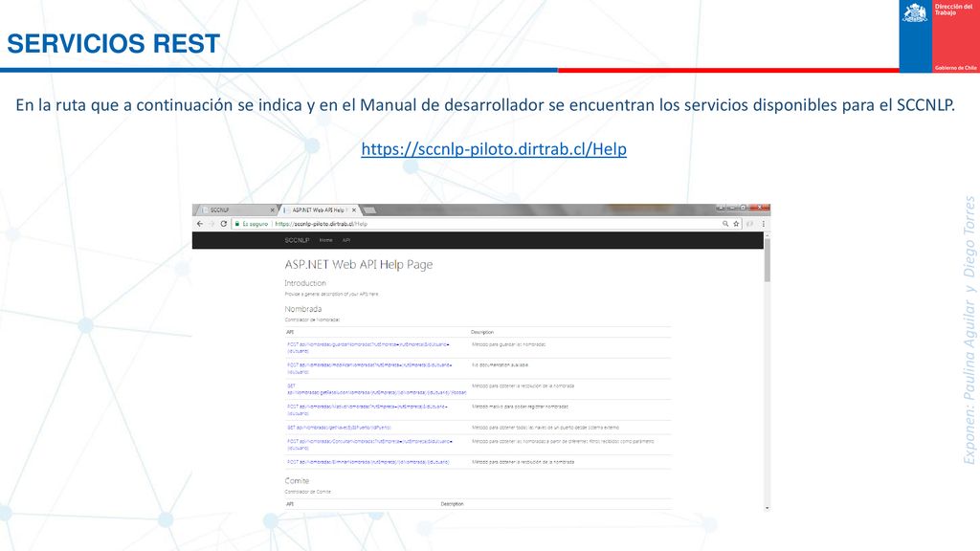Close the SCCNLP browser tab
Screen dimensions: 980x551
pyautogui.click(x=272, y=210)
